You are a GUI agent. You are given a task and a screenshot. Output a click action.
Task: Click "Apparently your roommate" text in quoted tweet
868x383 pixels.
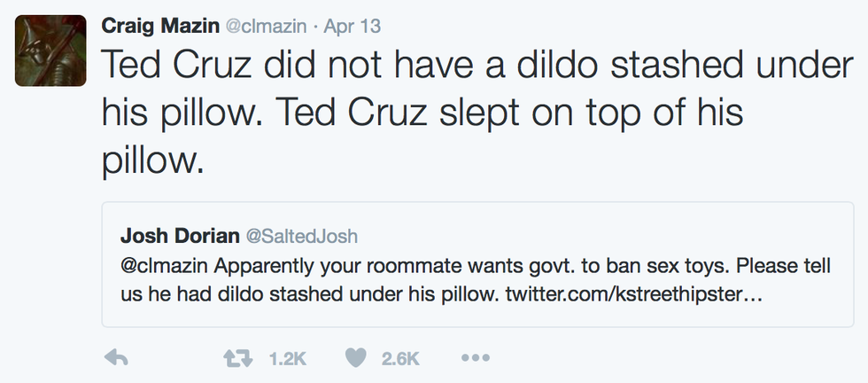coord(282,265)
